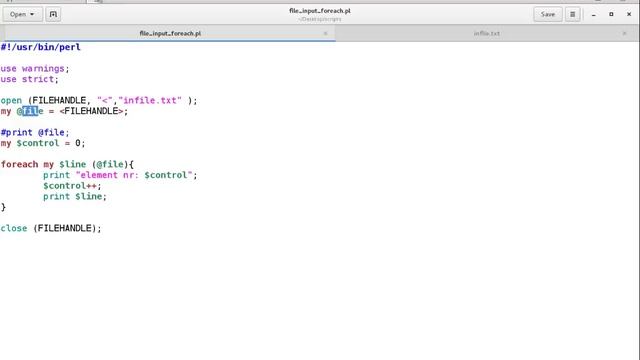Click the "<" read mode string
Image resolution: width=640 pixels, height=360 pixels.
(104, 100)
